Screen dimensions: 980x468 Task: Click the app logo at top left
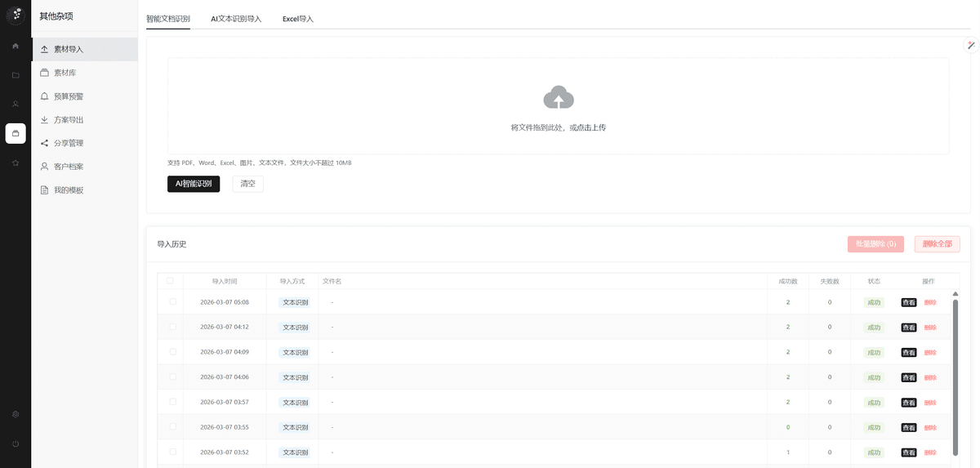pyautogui.click(x=16, y=16)
